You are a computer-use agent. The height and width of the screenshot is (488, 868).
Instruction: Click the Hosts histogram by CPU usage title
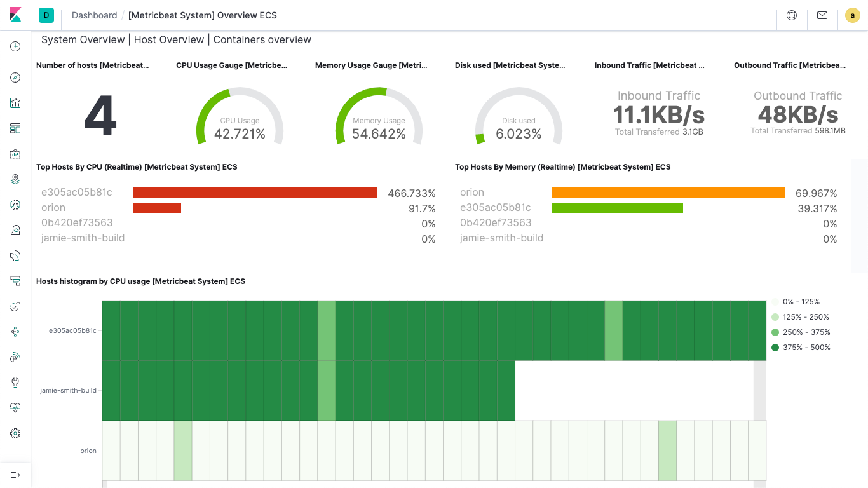(140, 281)
